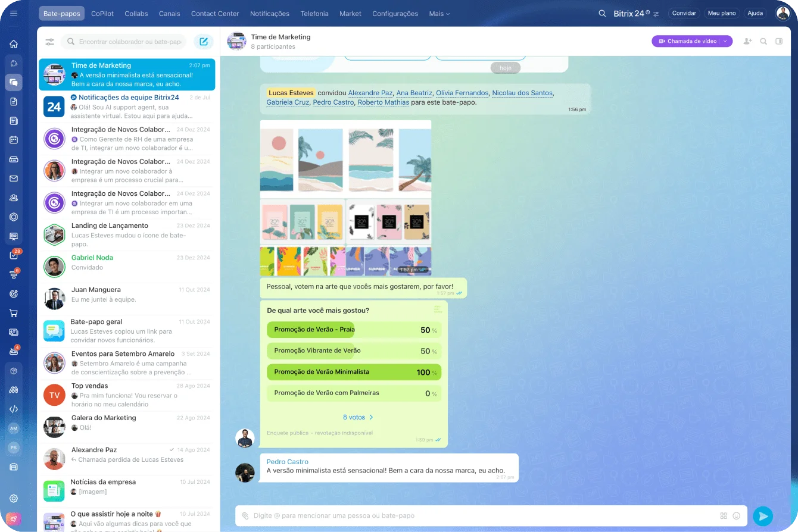Screen dimensions: 798x532
Task: Open the emoji picker in the message box
Action: (x=737, y=515)
